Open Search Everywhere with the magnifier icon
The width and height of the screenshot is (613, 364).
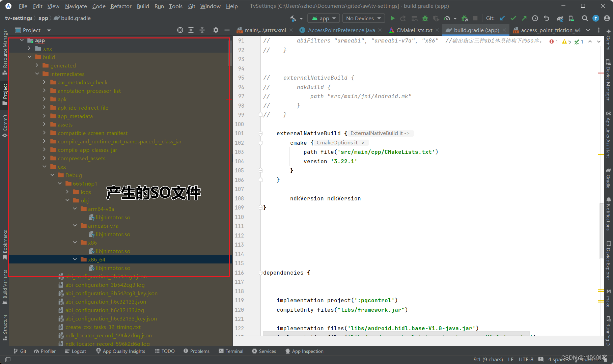pos(585,18)
